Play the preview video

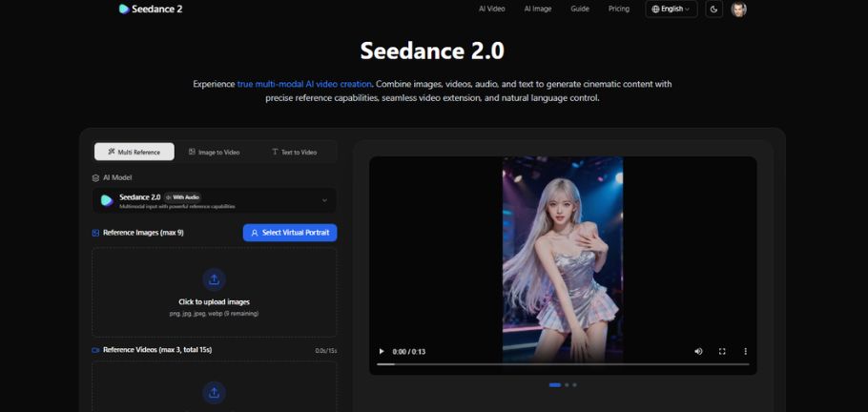tap(382, 352)
